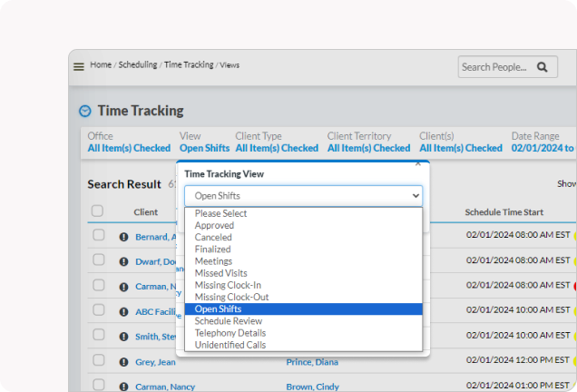Viewport: 577px width, 392px height.
Task: Open the hamburger navigation menu
Action: point(79,66)
